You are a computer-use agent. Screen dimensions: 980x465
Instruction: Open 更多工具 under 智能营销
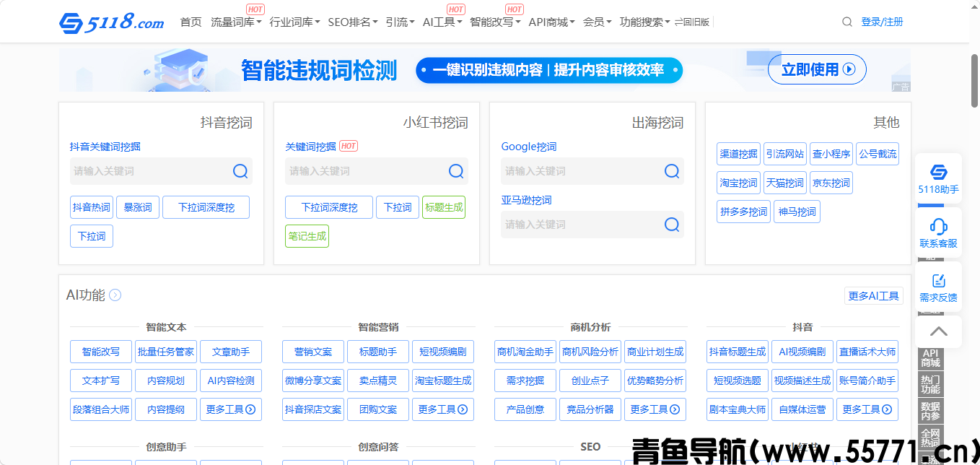pos(443,409)
